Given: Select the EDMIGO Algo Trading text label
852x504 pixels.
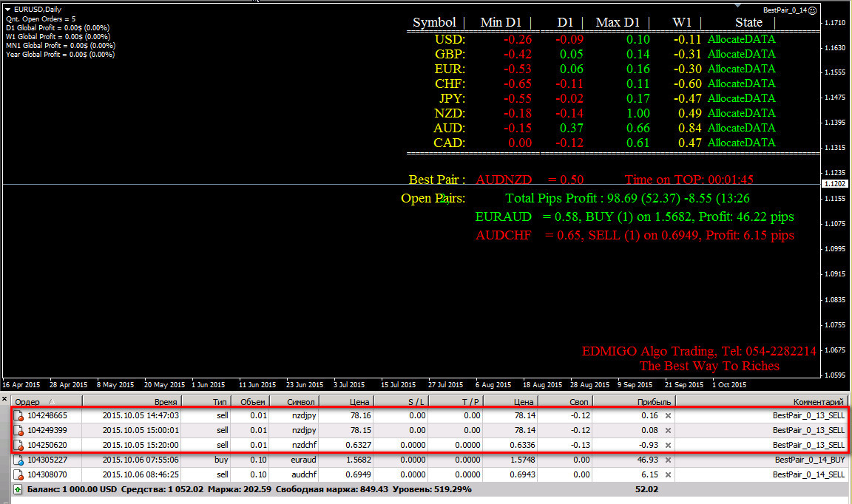Looking at the screenshot, I should 699,351.
